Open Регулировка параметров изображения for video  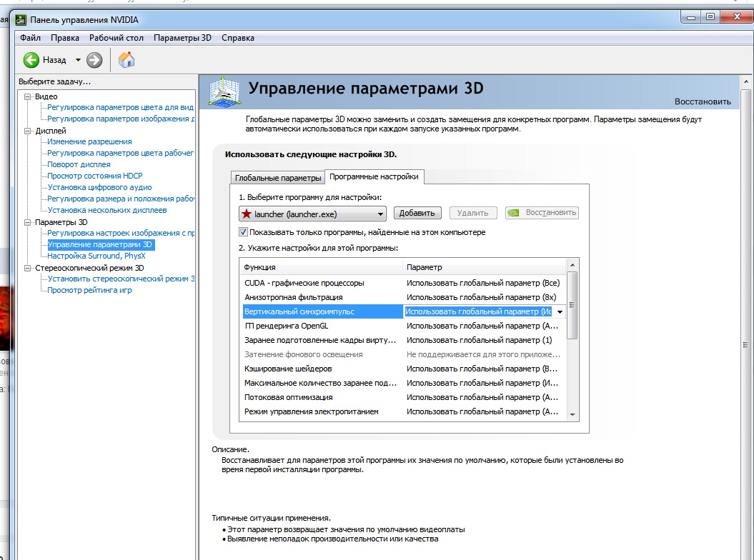(x=121, y=119)
